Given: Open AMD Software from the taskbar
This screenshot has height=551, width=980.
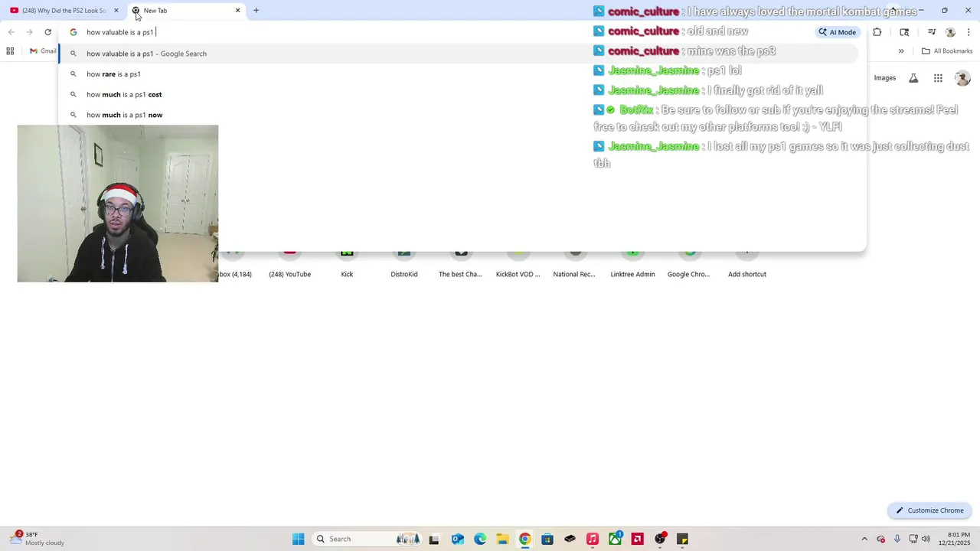Looking at the screenshot, I should [638, 539].
